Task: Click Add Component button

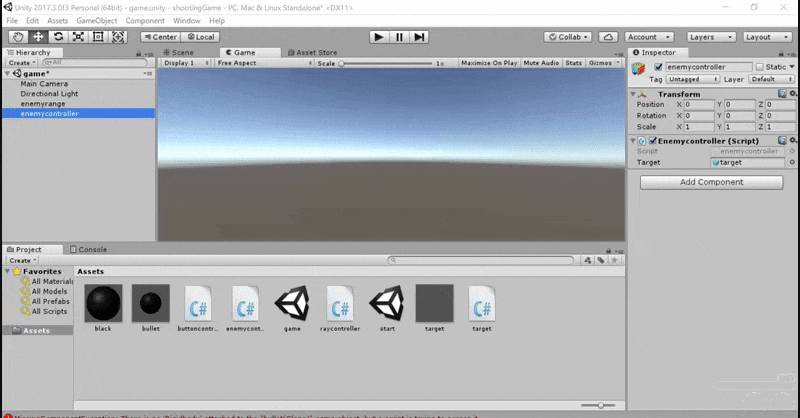Action: pos(711,182)
